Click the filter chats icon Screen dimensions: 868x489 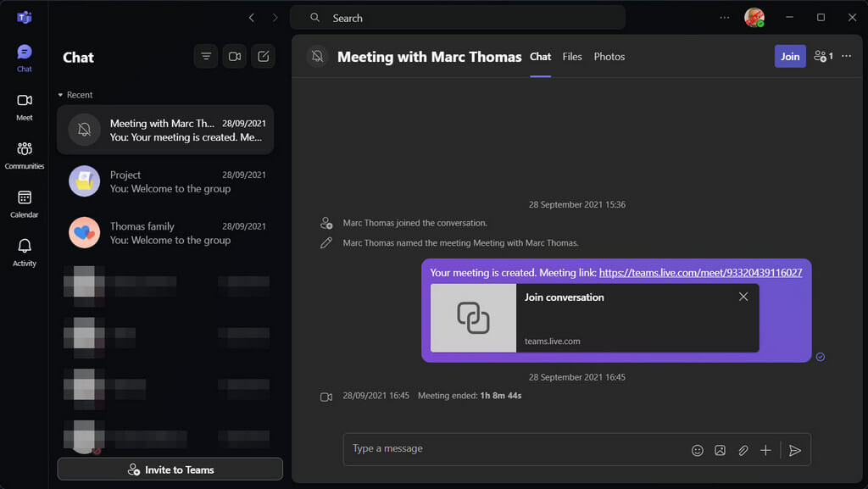[206, 57]
